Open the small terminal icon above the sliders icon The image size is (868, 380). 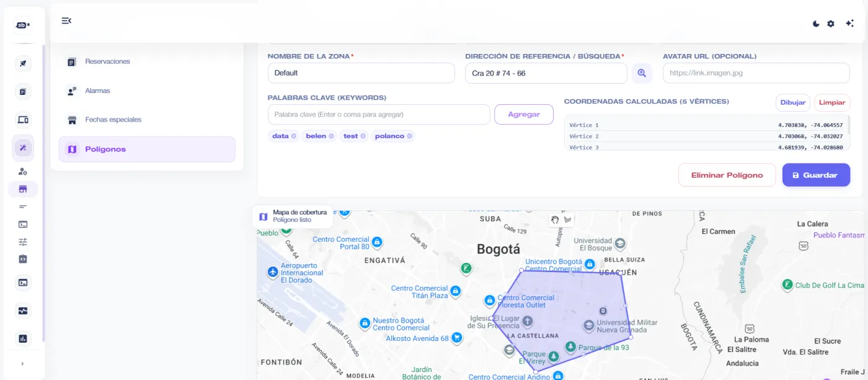[23, 224]
